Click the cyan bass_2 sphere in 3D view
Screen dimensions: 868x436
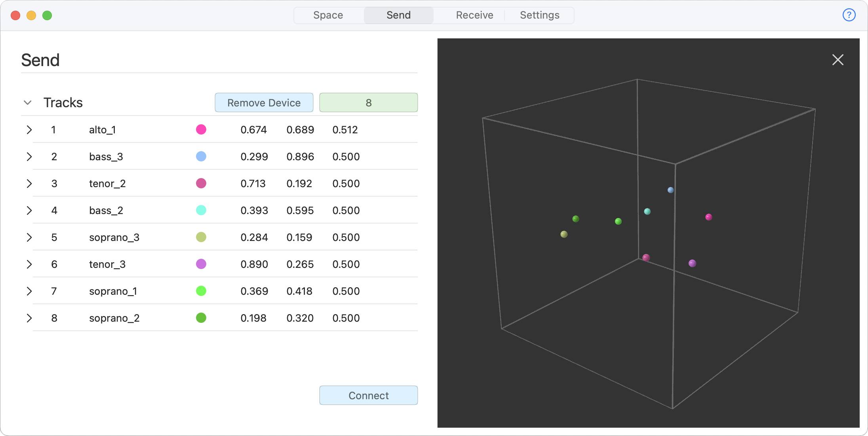coord(647,211)
